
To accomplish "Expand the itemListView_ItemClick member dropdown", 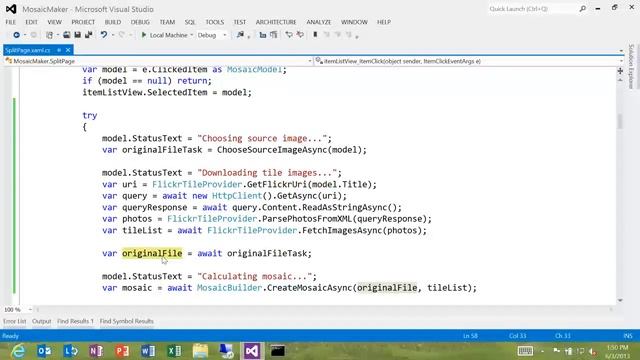I will click(x=621, y=61).
